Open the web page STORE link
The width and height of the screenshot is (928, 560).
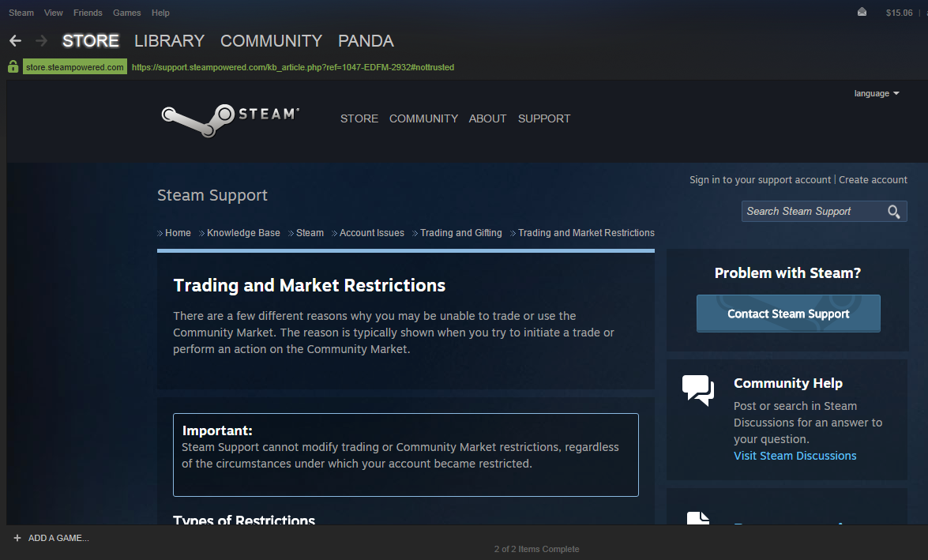point(359,119)
